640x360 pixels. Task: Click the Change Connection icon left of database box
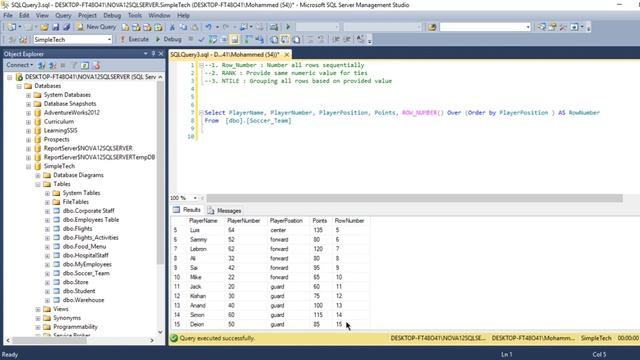coord(23,40)
